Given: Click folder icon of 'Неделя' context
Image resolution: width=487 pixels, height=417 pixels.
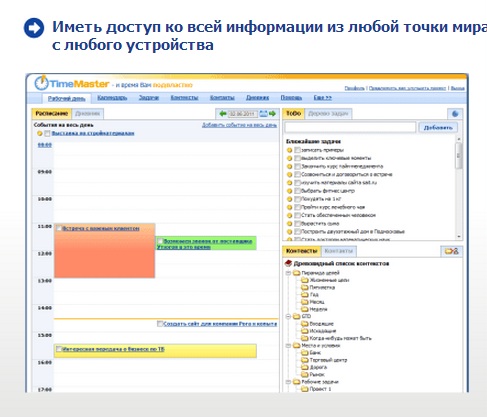Looking at the screenshot, I should point(304,309).
